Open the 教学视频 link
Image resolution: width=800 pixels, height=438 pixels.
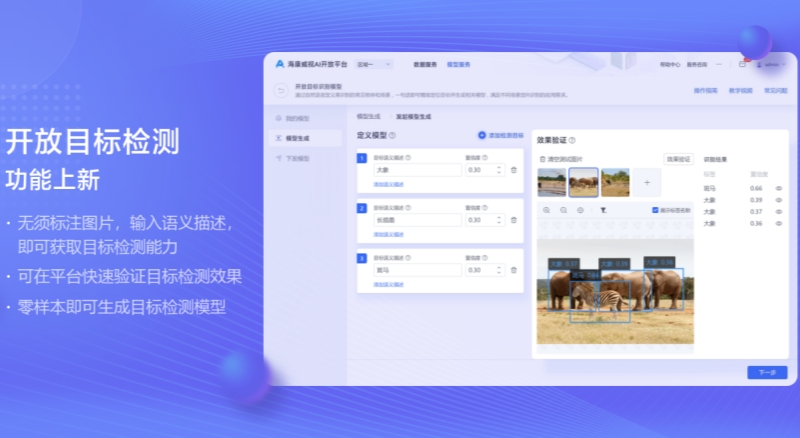[740, 91]
